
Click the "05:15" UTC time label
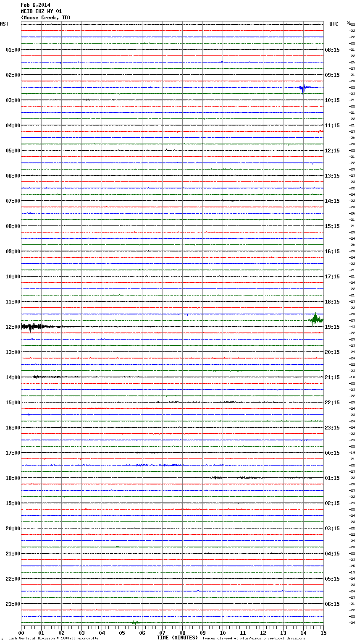pyautogui.click(x=332, y=579)
